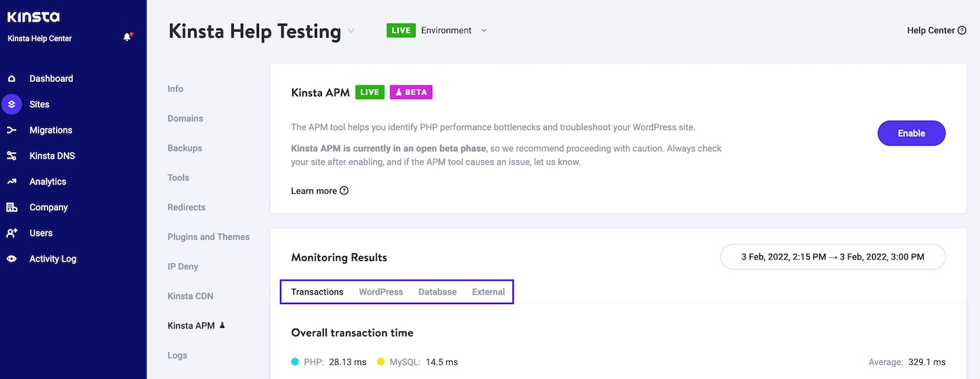Screen dimensions: 980x379
Task: Switch to the External tab
Action: (489, 292)
